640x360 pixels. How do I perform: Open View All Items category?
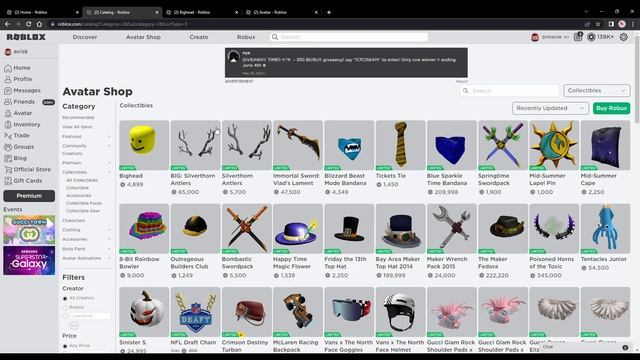pos(77,127)
